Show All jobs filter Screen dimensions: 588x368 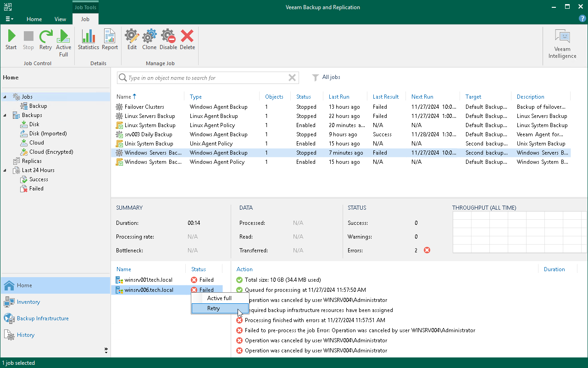tap(331, 77)
